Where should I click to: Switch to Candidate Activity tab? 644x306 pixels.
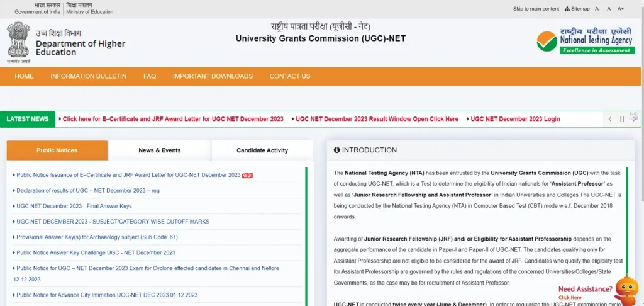(262, 150)
